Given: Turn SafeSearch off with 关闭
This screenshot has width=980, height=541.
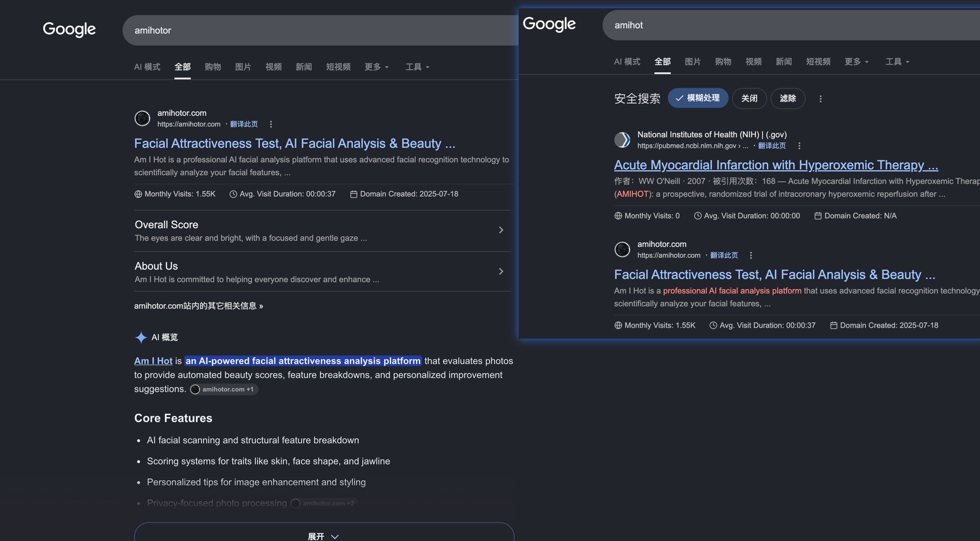Looking at the screenshot, I should pos(749,98).
